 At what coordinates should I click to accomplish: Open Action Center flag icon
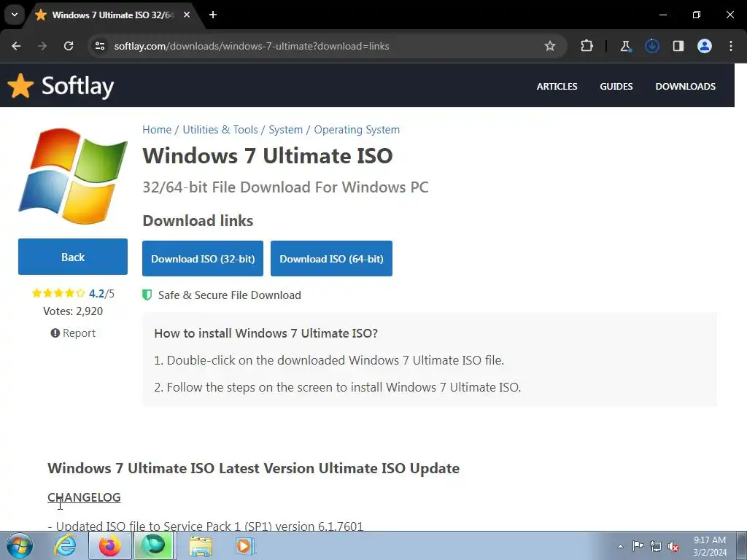[638, 546]
